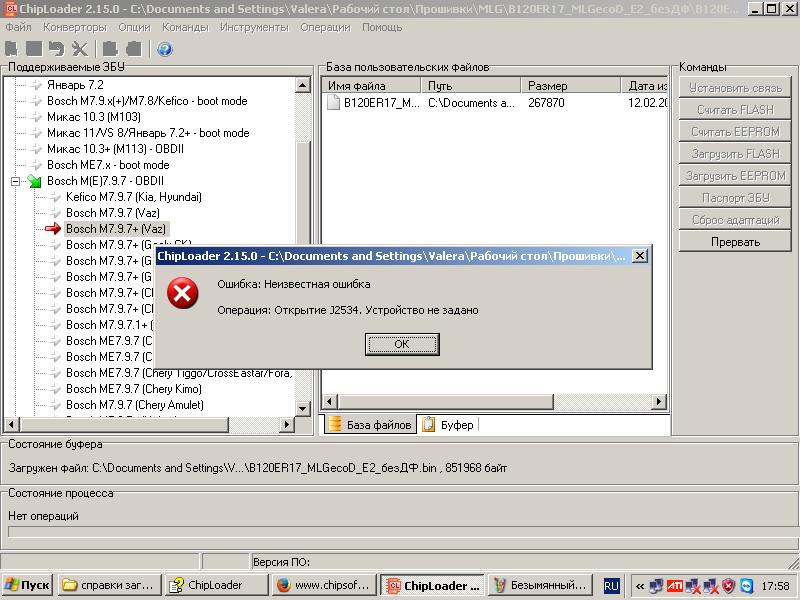Click the undo arrow toolbar icon

56,49
